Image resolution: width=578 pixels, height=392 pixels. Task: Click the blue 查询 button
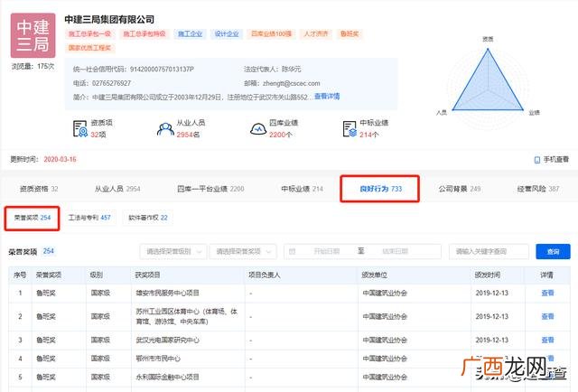pyautogui.click(x=553, y=251)
